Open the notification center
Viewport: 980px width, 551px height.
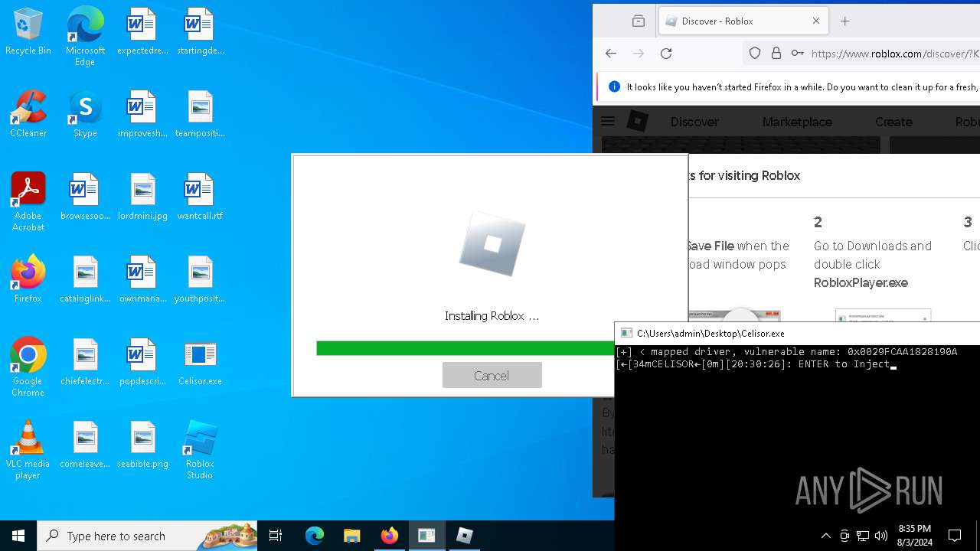[x=955, y=536]
